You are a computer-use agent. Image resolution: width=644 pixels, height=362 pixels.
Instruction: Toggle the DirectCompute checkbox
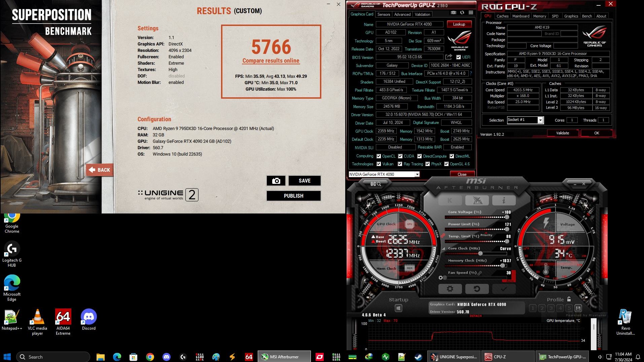[420, 156]
